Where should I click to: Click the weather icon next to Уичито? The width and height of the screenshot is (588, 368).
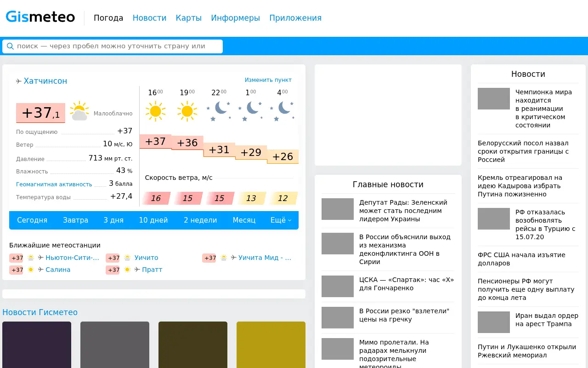pyautogui.click(x=127, y=258)
